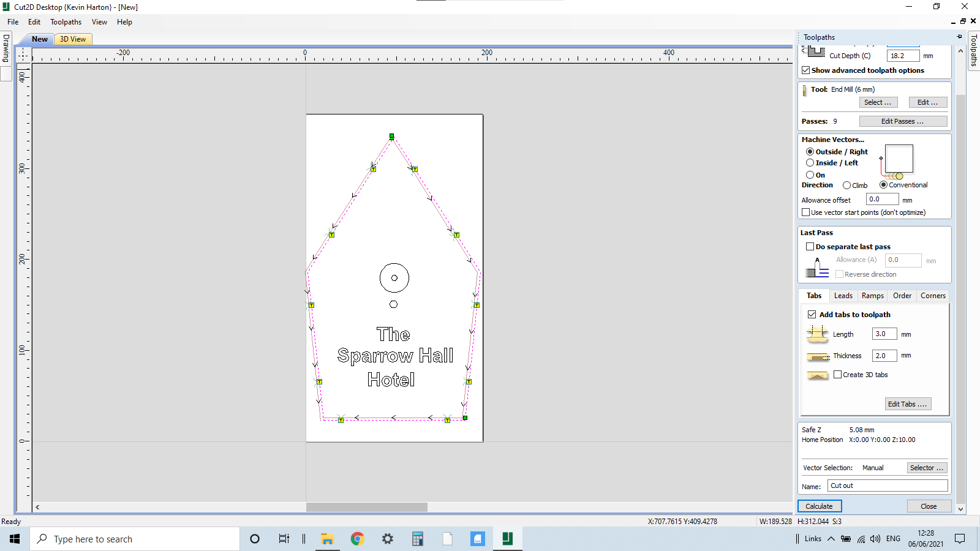Viewport: 980px width, 551px height.
Task: Click the toolpath Name field showing Cut out
Action: click(887, 485)
